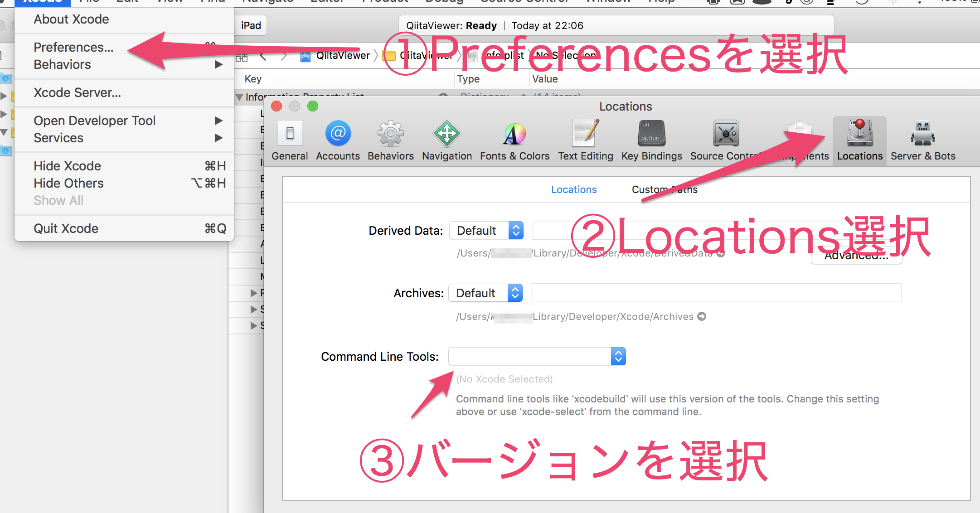Open the General preferences pane
980x513 pixels.
tap(290, 140)
